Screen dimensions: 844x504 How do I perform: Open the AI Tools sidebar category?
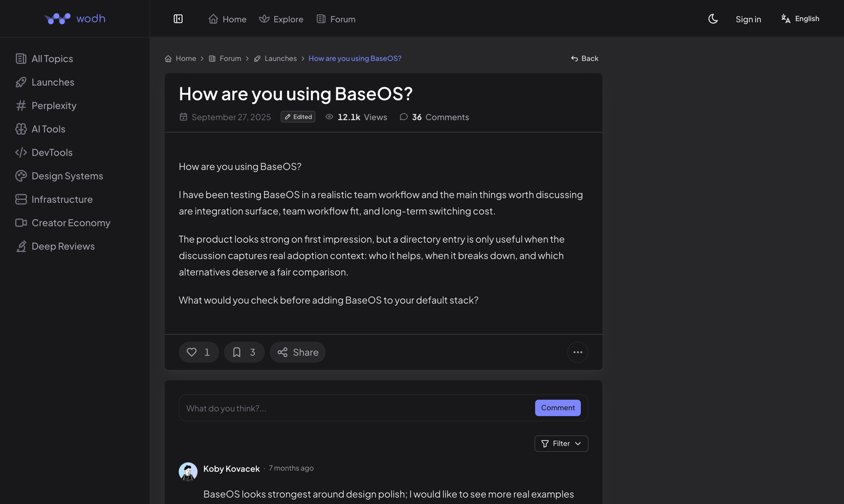point(40,129)
